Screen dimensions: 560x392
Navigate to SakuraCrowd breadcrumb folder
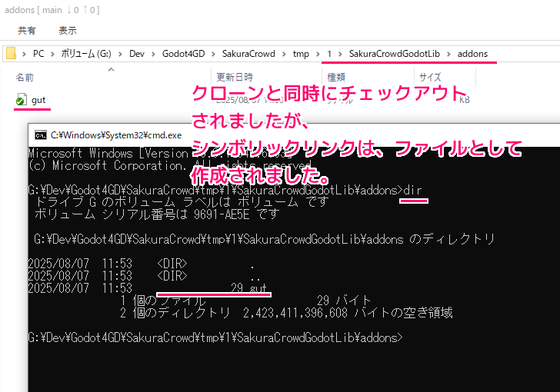pyautogui.click(x=248, y=54)
